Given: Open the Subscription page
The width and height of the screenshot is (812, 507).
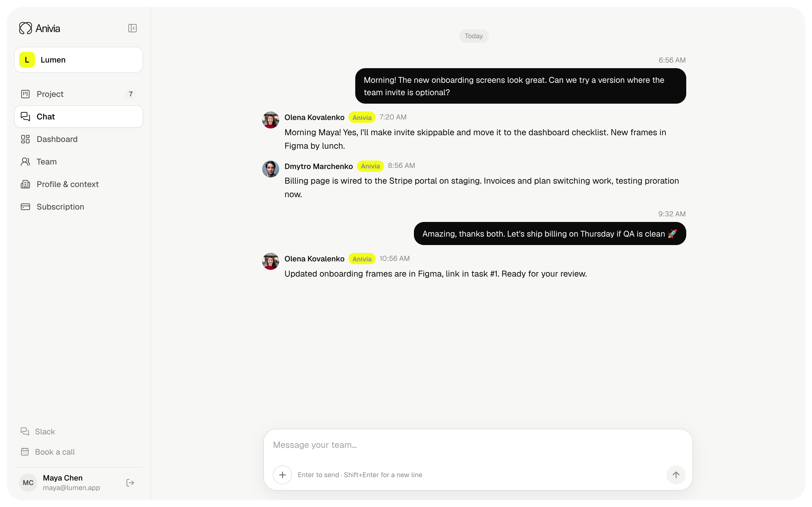Looking at the screenshot, I should coord(78,206).
